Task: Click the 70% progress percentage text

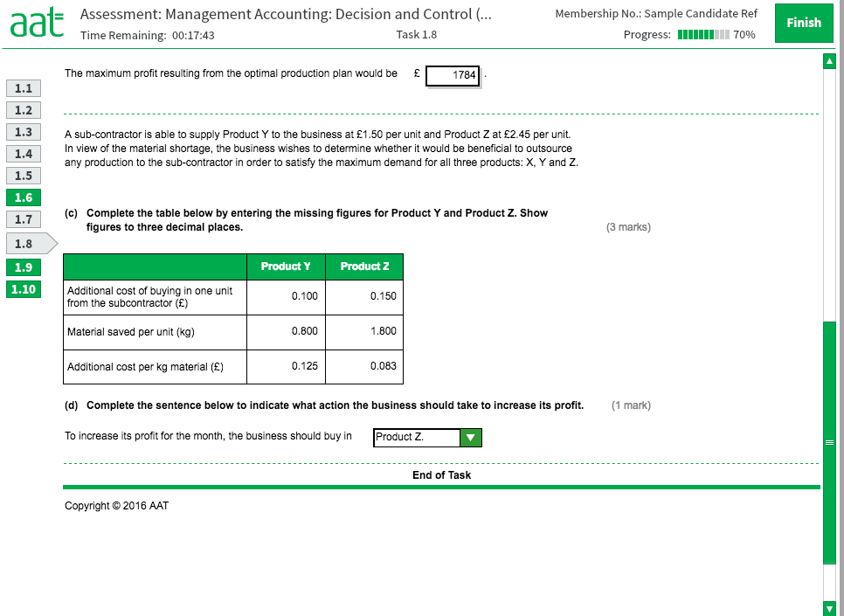Action: (744, 34)
